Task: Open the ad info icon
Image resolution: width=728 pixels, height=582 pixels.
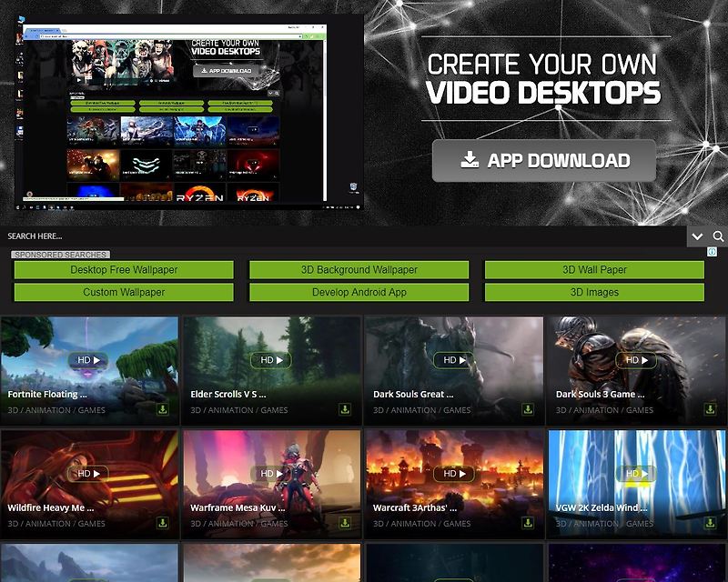Action: [x=712, y=252]
